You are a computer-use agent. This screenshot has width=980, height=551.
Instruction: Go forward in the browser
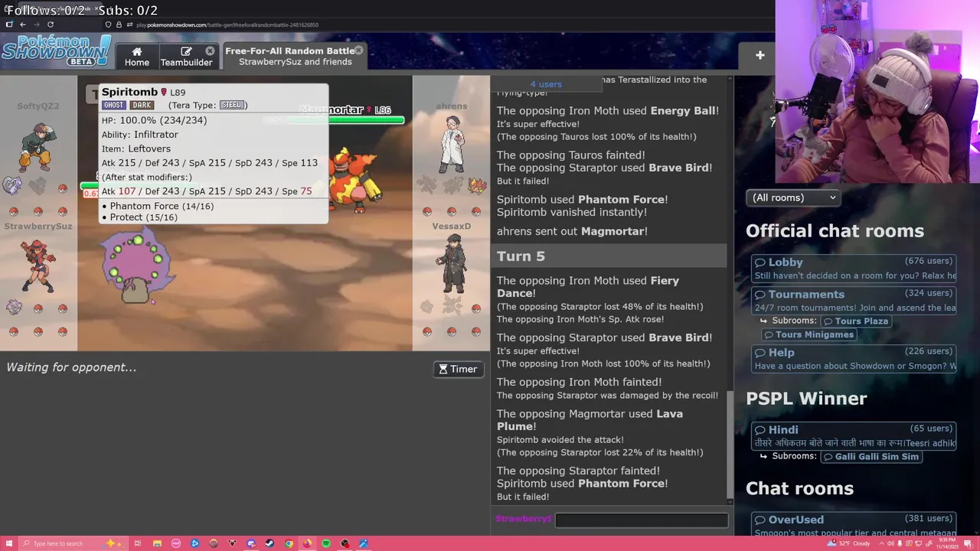[36, 24]
